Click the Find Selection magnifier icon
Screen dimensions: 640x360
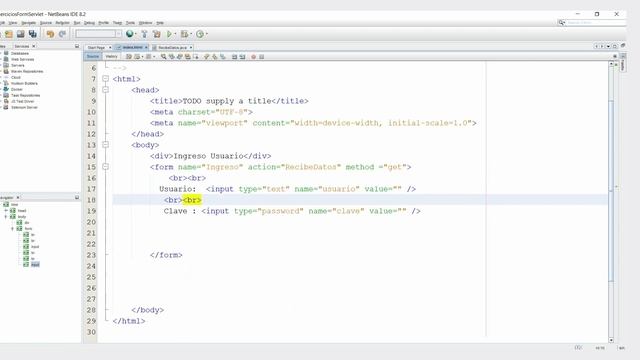click(x=163, y=57)
